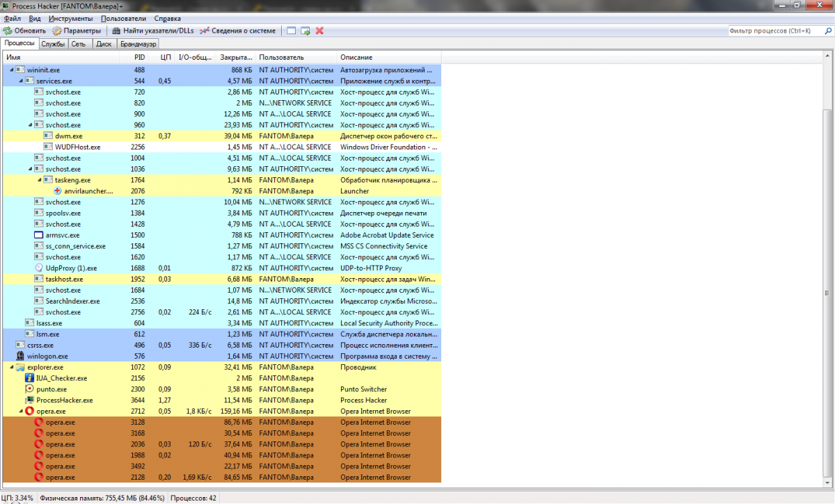Viewport: 835px width, 504px height.
Task: Collapse the explorer.exe process tree
Action: click(12, 367)
